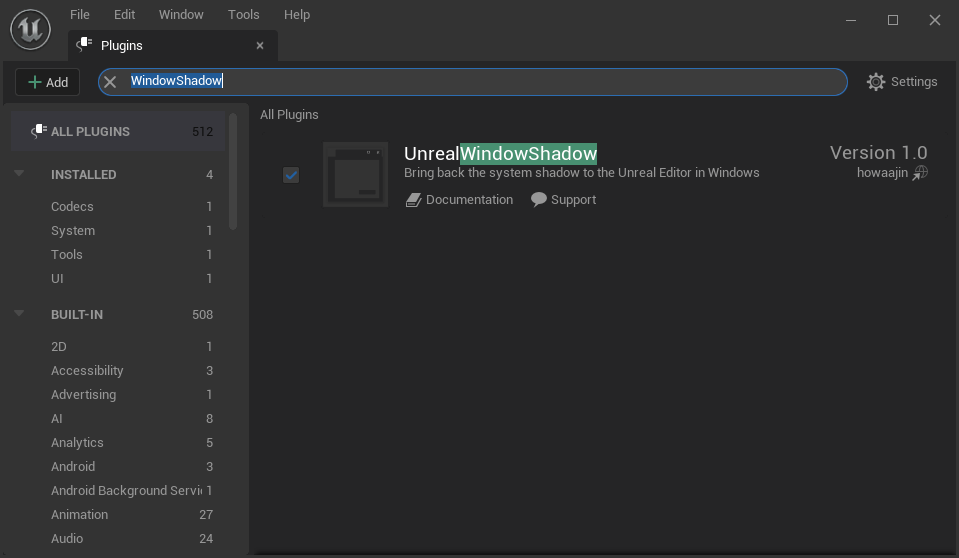Collapse the INSTALLED category arrow
959x558 pixels.
(19, 174)
